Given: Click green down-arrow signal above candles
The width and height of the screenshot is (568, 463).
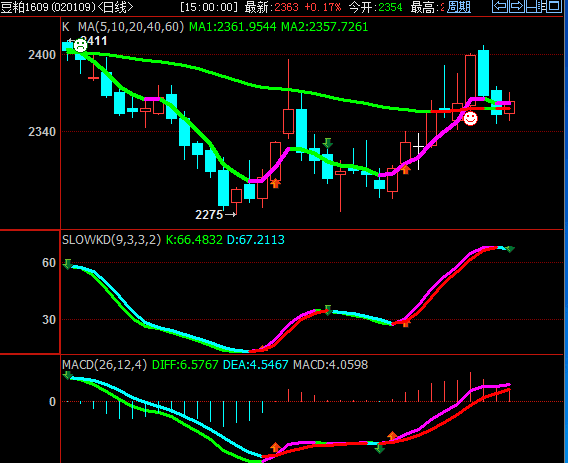Looking at the screenshot, I should (327, 143).
